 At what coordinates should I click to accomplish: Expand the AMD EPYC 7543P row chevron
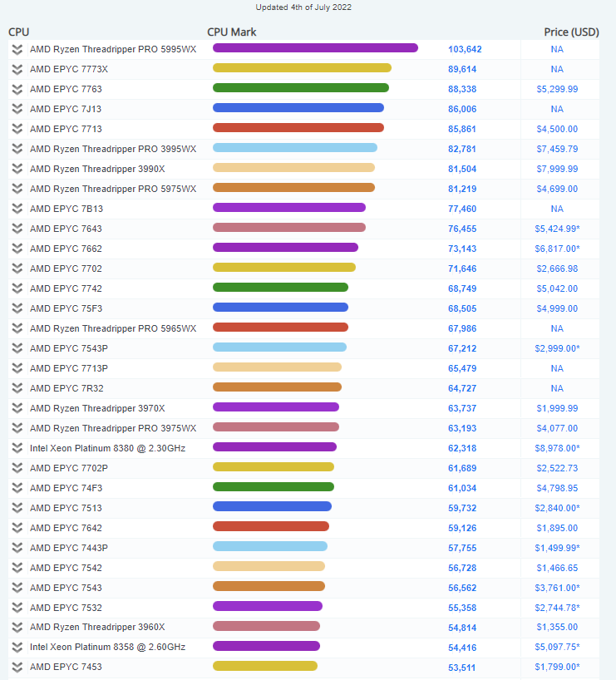pyautogui.click(x=17, y=348)
